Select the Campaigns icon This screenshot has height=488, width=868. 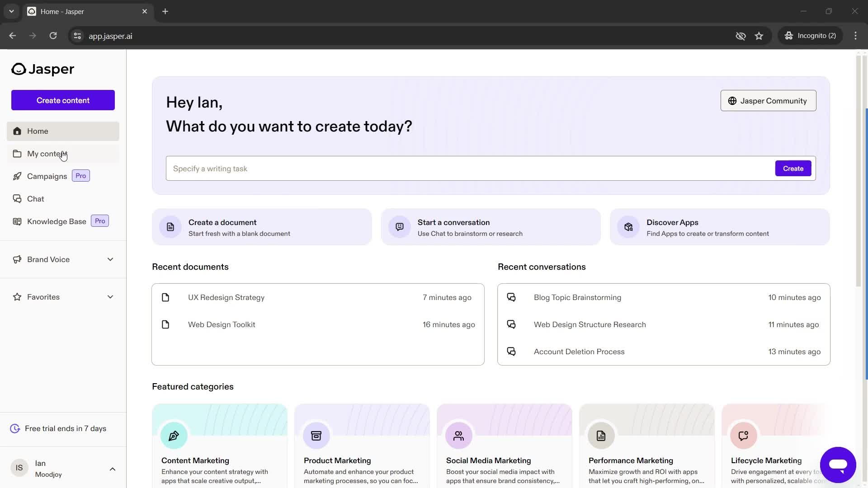click(17, 176)
